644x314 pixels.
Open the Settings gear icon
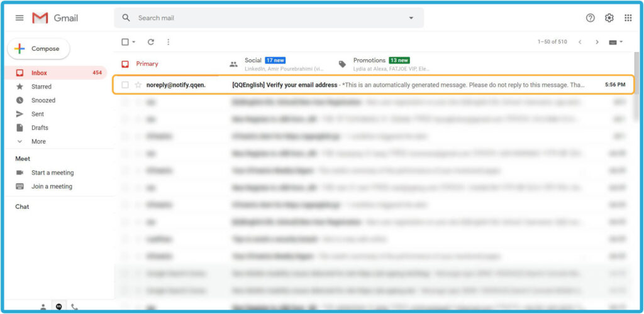pyautogui.click(x=609, y=18)
